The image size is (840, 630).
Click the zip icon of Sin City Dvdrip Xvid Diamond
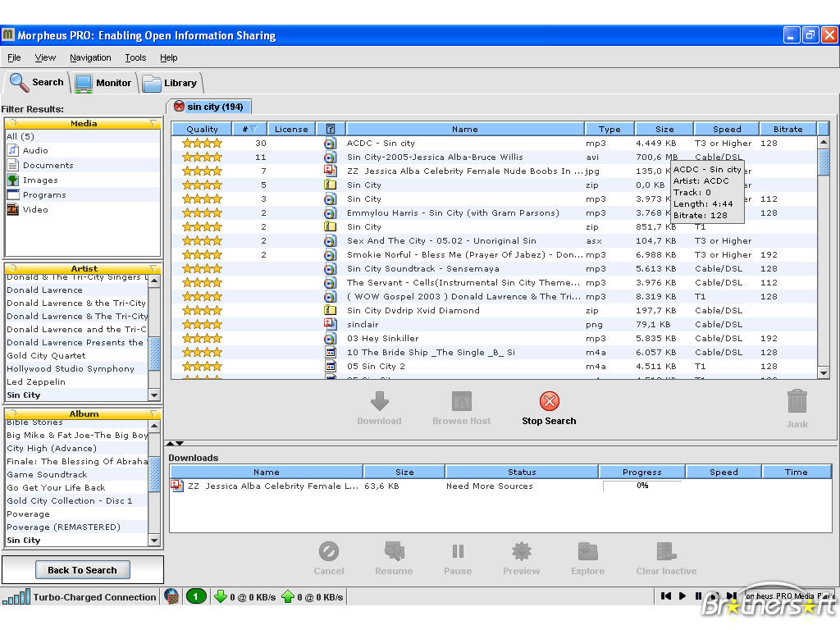pyautogui.click(x=331, y=310)
